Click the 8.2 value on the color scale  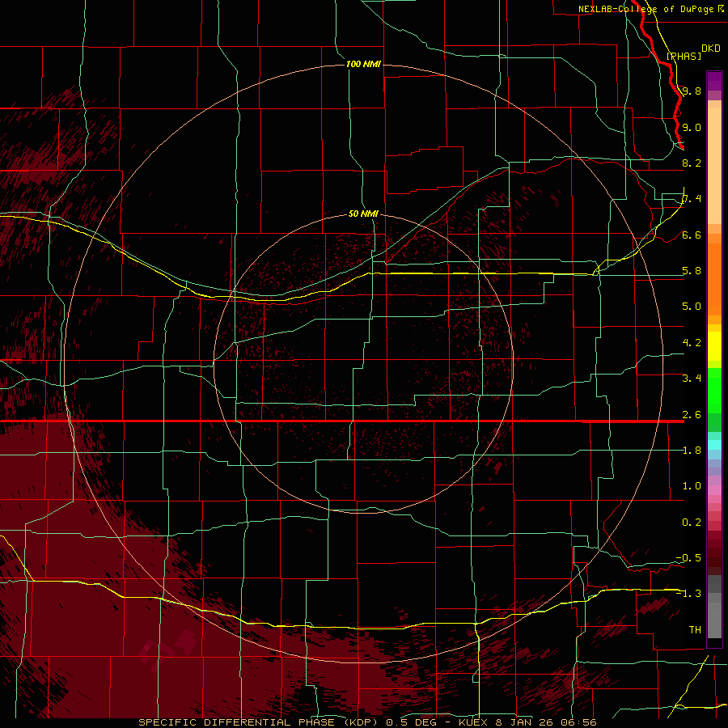click(692, 163)
